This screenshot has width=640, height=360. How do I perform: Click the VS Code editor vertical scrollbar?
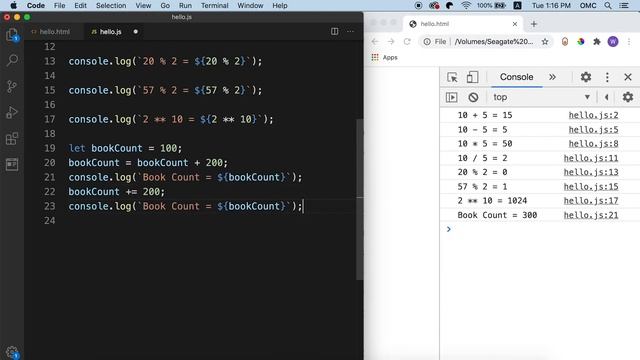point(360,199)
